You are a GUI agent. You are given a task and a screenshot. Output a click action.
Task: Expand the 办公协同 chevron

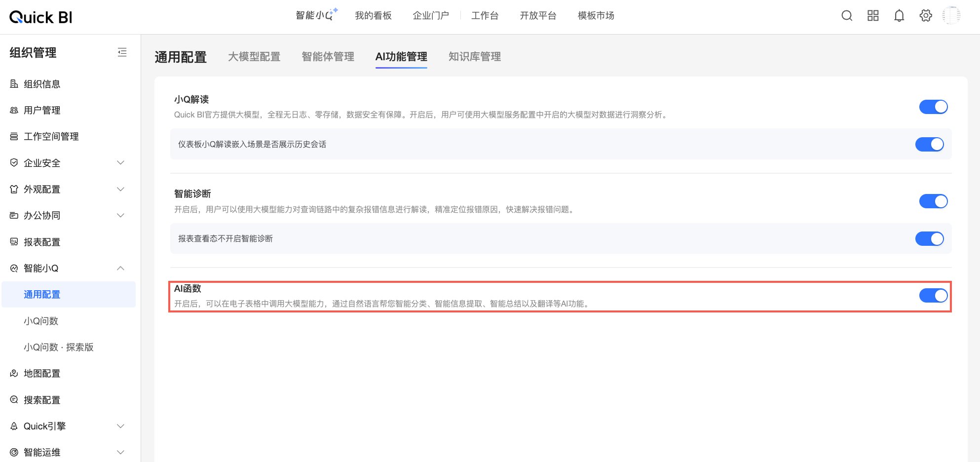point(120,215)
